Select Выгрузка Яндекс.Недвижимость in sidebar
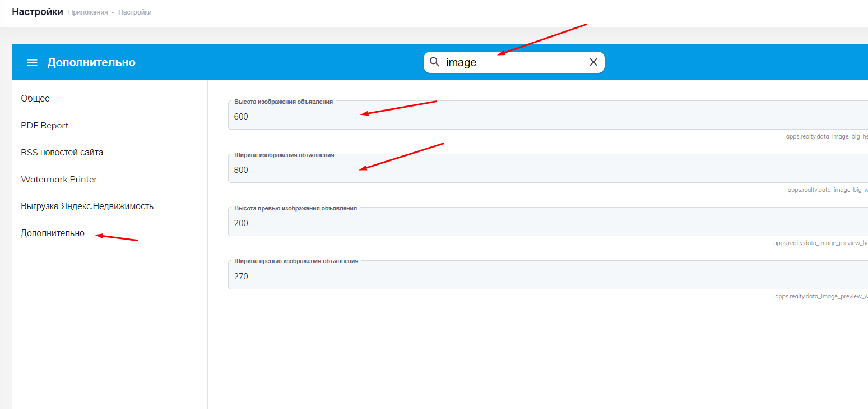The width and height of the screenshot is (868, 409). (87, 206)
